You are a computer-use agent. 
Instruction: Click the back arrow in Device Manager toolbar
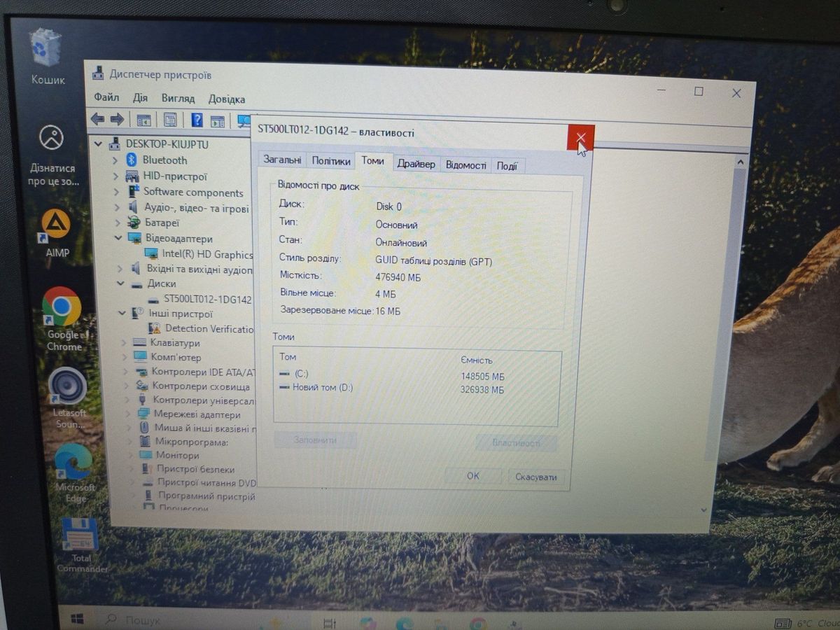point(97,120)
